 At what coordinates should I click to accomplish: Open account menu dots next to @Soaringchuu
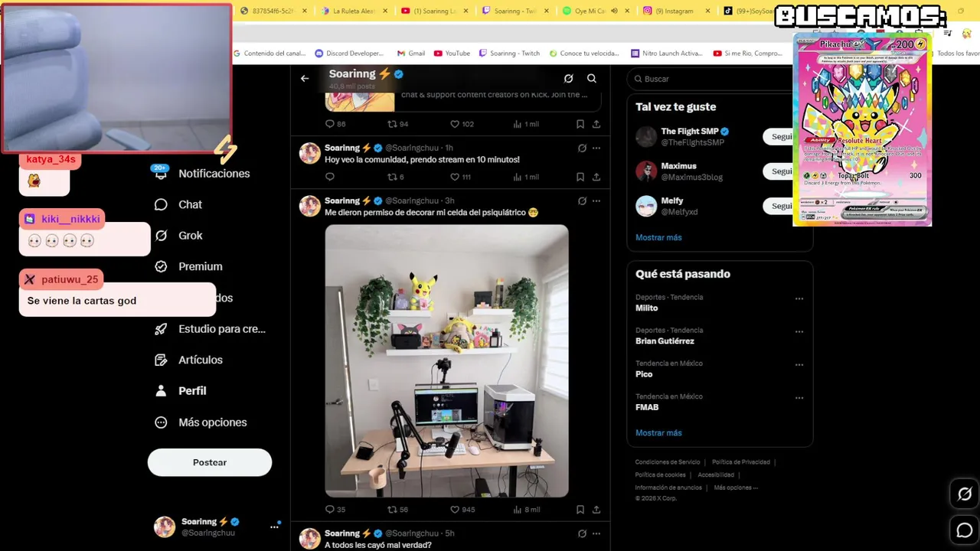point(274,527)
